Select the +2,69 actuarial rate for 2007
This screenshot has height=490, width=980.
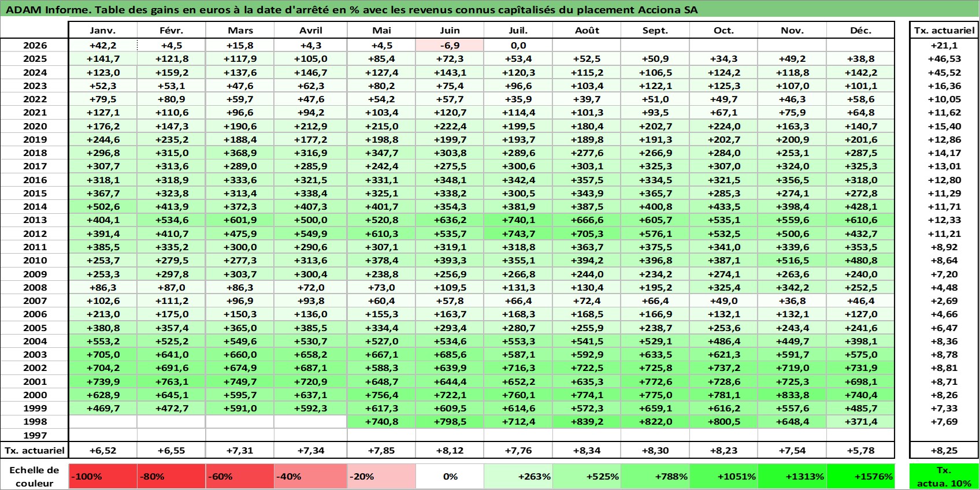[944, 300]
